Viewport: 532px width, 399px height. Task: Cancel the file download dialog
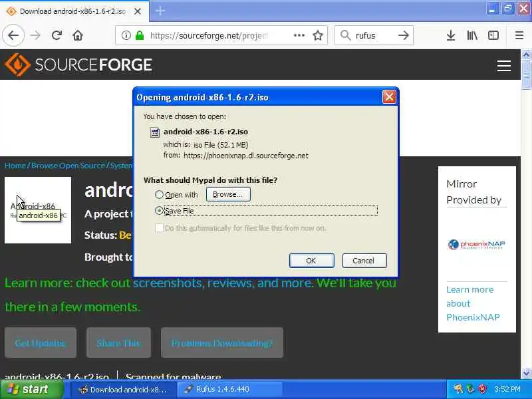pyautogui.click(x=364, y=261)
